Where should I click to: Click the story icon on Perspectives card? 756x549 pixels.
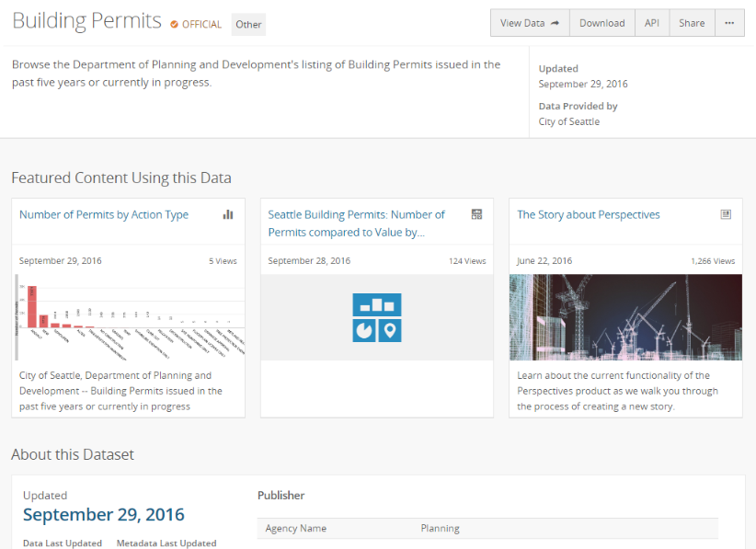coord(726,214)
